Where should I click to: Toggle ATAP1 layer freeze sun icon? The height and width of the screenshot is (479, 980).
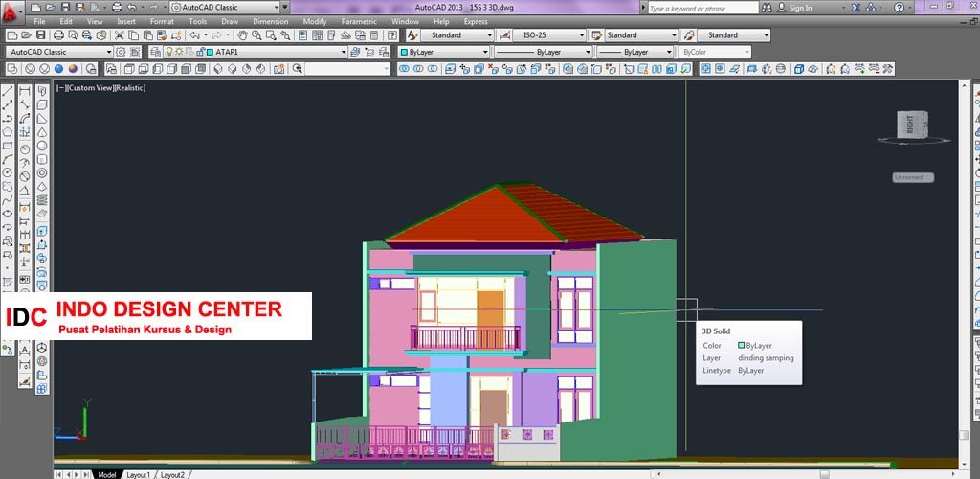pyautogui.click(x=179, y=52)
